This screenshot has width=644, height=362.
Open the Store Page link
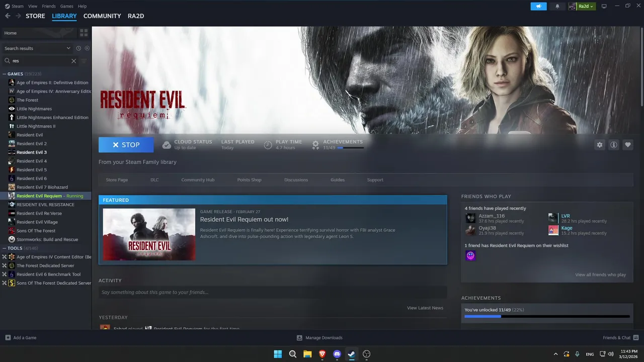click(x=117, y=180)
